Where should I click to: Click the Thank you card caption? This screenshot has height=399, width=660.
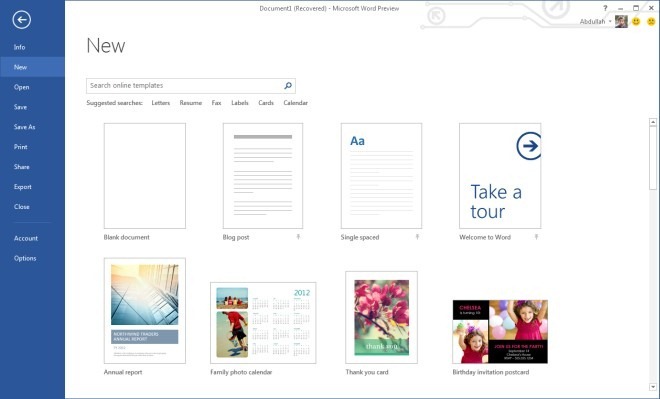tap(367, 372)
